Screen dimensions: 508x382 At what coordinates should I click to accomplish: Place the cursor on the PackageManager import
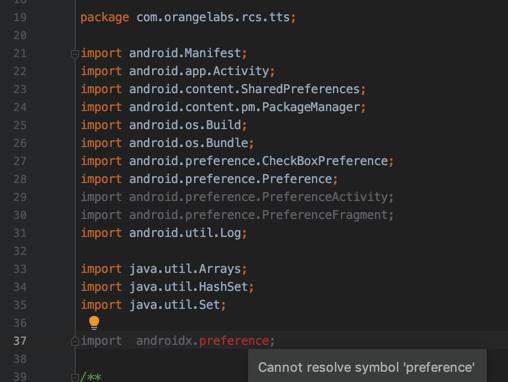[223, 107]
